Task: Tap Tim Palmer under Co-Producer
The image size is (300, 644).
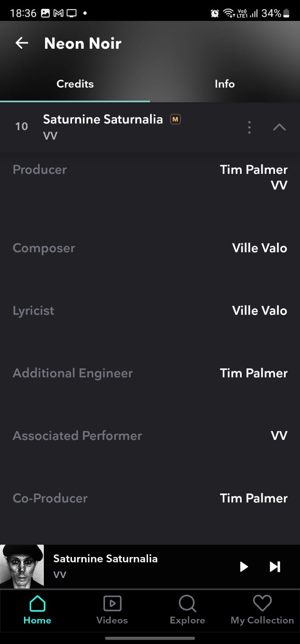Action: (253, 498)
